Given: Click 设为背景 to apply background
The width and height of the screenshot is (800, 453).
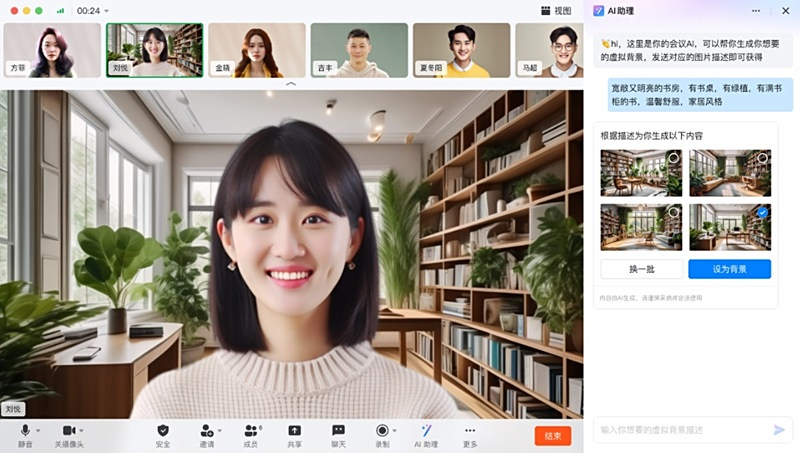Looking at the screenshot, I should coord(729,269).
